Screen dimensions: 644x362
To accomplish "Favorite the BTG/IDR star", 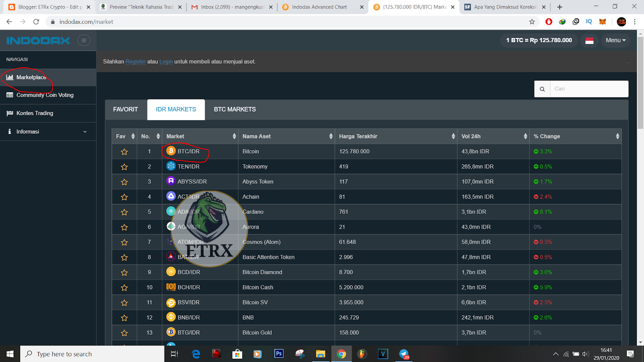I will [x=124, y=333].
